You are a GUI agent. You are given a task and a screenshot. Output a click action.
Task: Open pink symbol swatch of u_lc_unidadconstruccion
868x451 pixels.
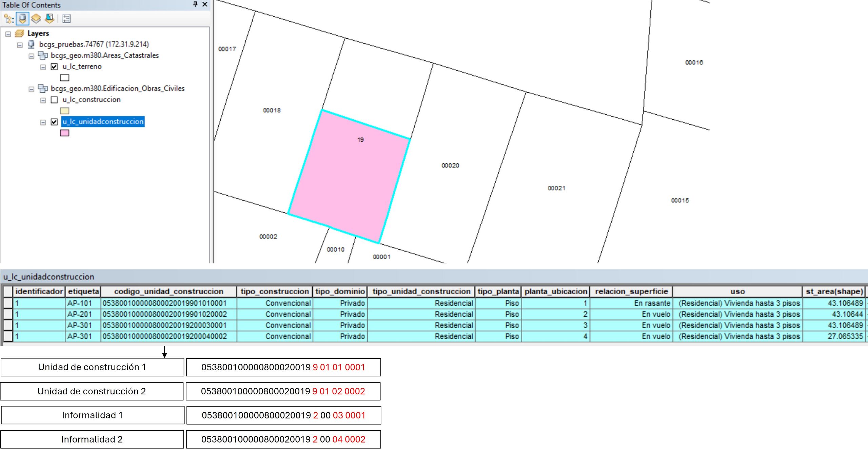click(x=64, y=133)
